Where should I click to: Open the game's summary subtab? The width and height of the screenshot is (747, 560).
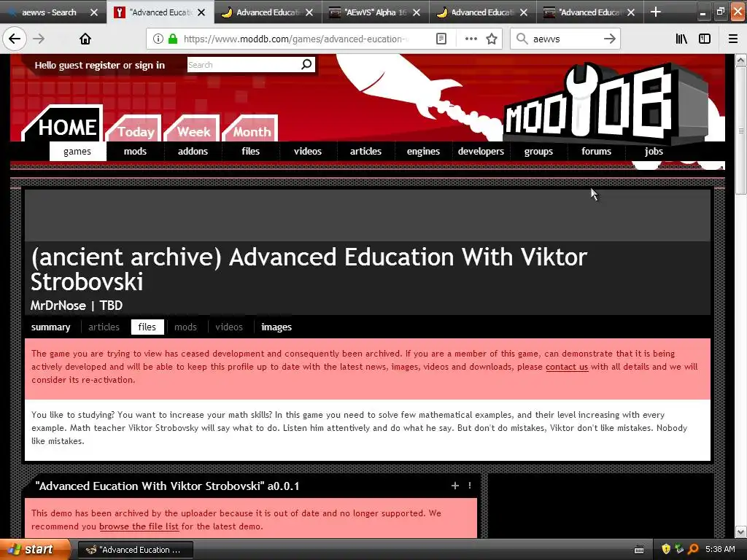[50, 327]
